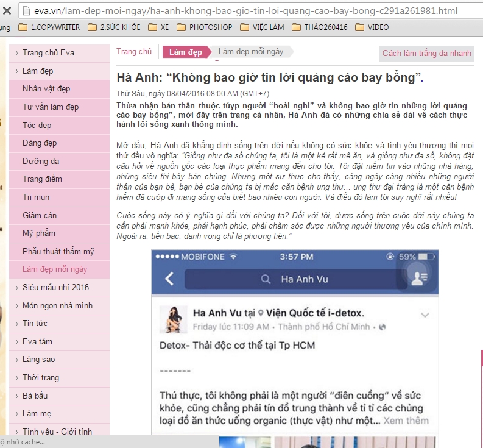The width and height of the screenshot is (483, 448).
Task: Open the Dáng đẹp category
Action: [60, 143]
